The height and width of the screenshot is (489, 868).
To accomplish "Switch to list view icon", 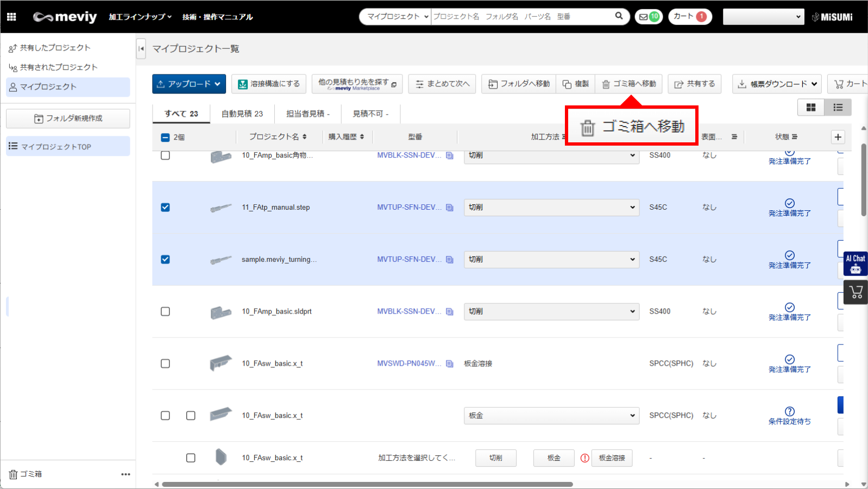I will (838, 108).
